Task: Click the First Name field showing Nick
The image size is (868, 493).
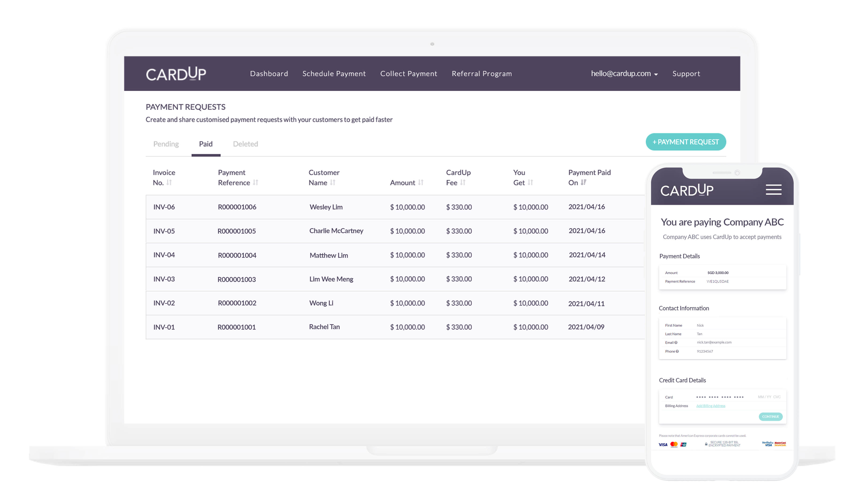Action: [x=700, y=325]
